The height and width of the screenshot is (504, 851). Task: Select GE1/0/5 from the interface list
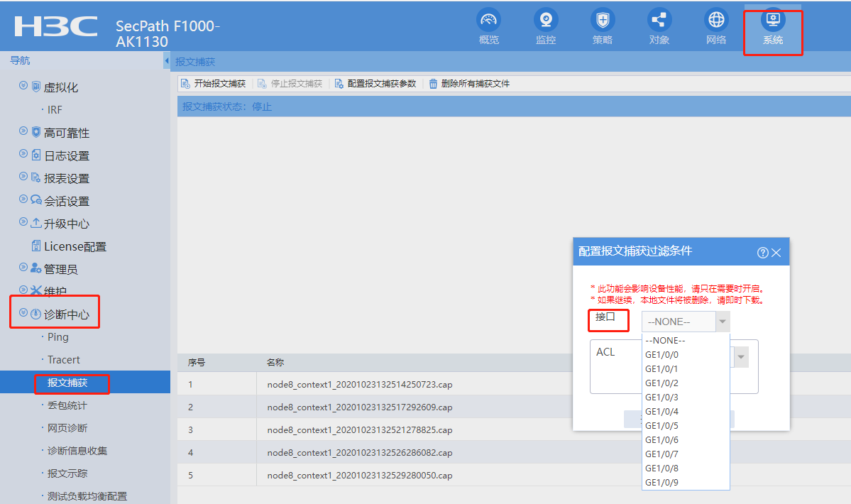(x=686, y=426)
